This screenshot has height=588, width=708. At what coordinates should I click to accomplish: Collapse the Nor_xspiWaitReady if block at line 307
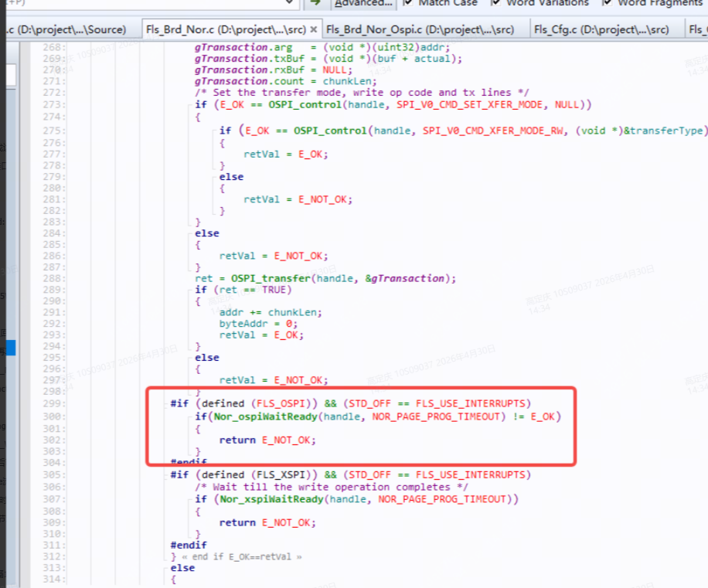click(x=189, y=500)
